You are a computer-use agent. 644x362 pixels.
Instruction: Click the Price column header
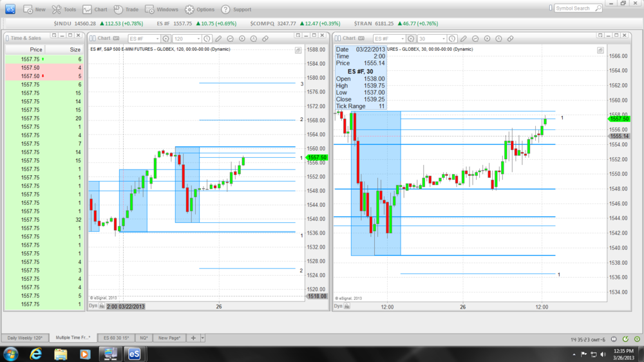(24, 50)
